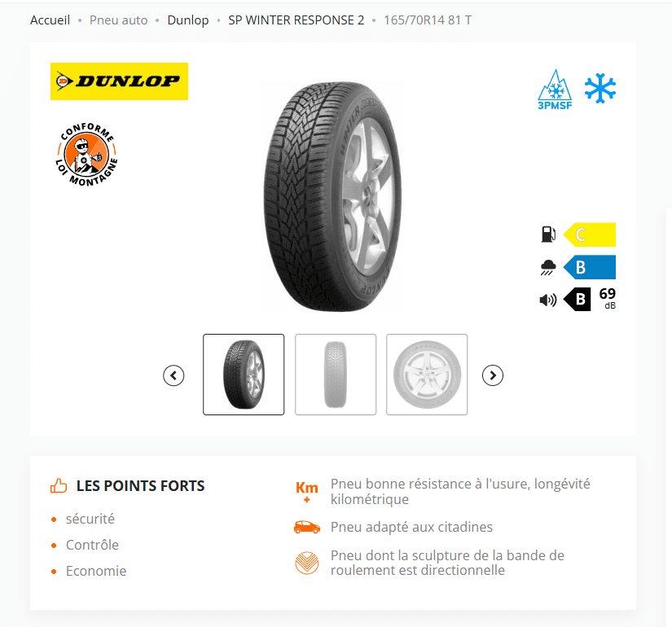Click the speaker noise level icon
The width and height of the screenshot is (672, 627).
547,300
